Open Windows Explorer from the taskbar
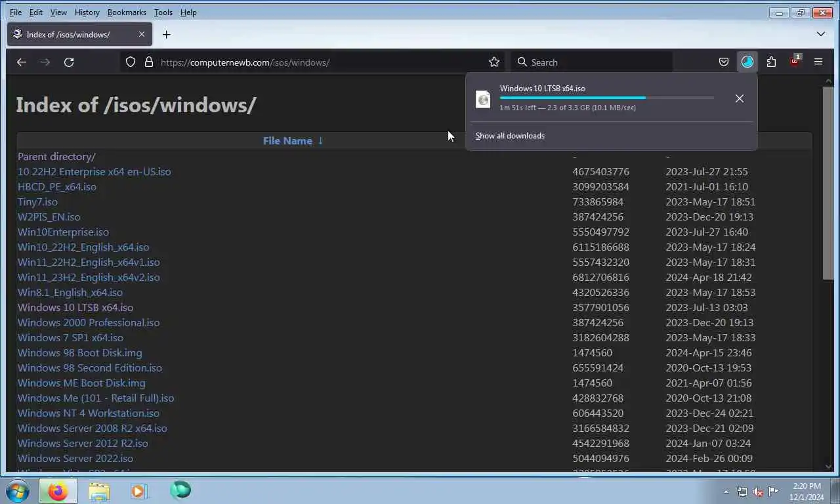The image size is (840, 504). pyautogui.click(x=99, y=491)
